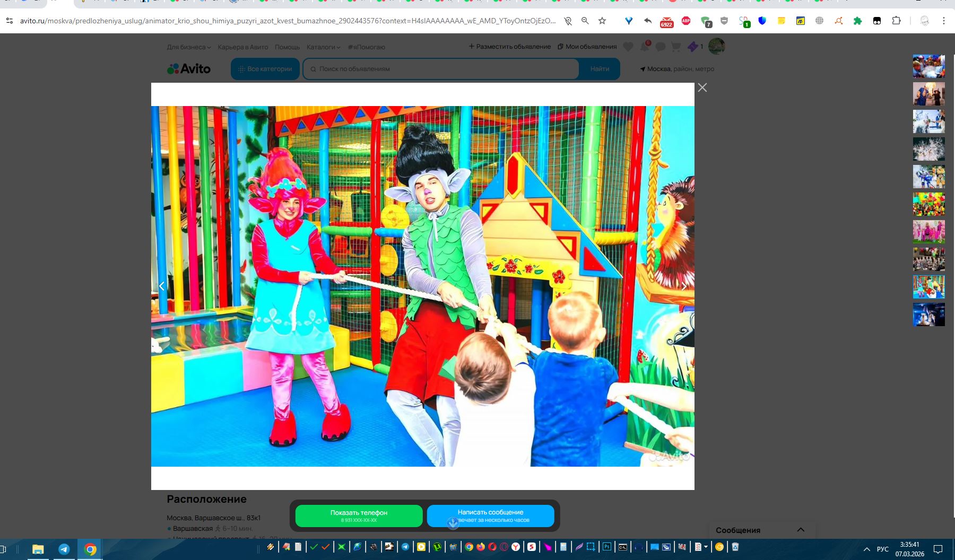The width and height of the screenshot is (955, 560).
Task: Open the Chrome profile avatar
Action: 925,21
